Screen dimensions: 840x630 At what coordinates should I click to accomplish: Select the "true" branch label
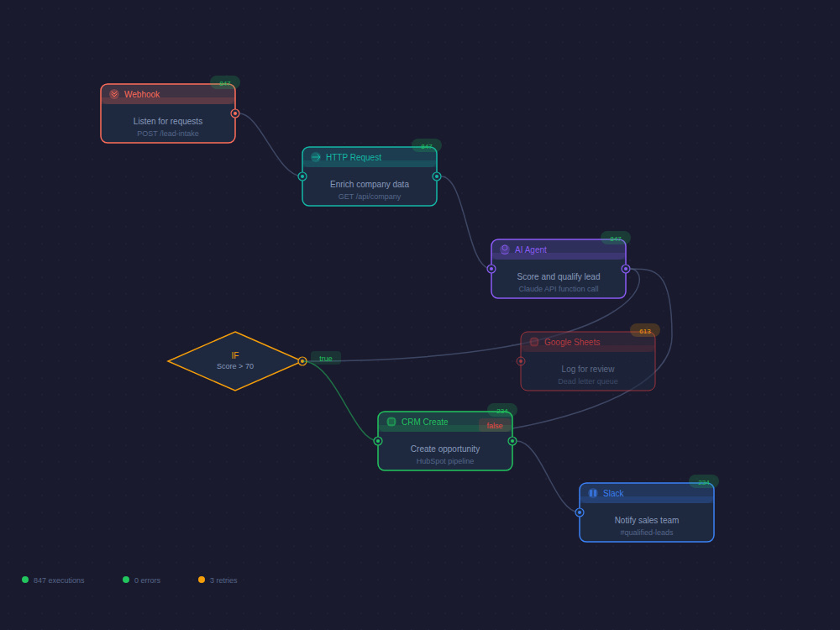point(326,359)
